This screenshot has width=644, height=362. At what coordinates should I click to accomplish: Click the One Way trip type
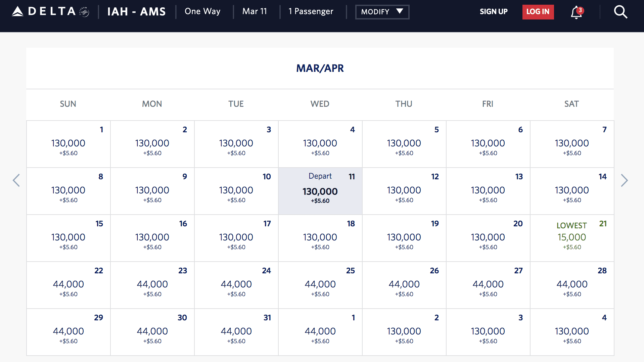(x=202, y=11)
